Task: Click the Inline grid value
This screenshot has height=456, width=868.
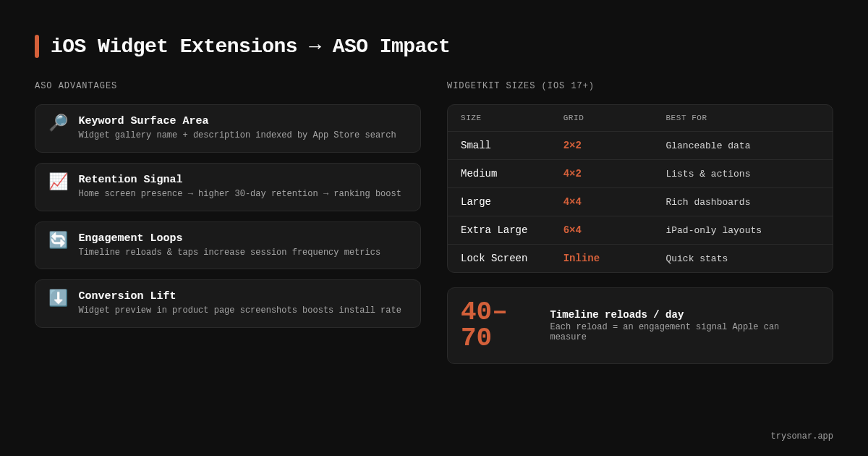Action: point(582,258)
